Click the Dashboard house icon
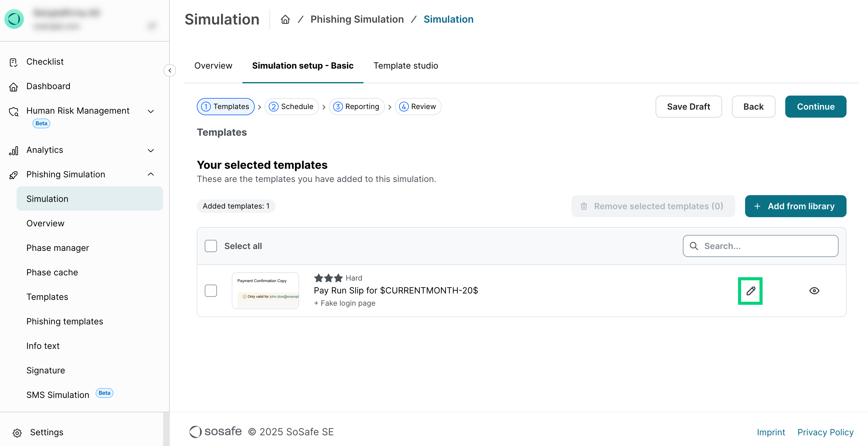The width and height of the screenshot is (868, 446). 13,87
